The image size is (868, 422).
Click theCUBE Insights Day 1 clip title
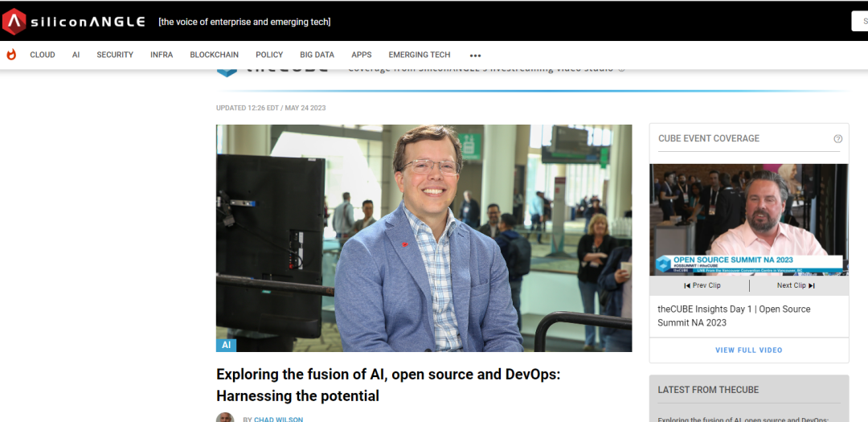pyautogui.click(x=734, y=316)
